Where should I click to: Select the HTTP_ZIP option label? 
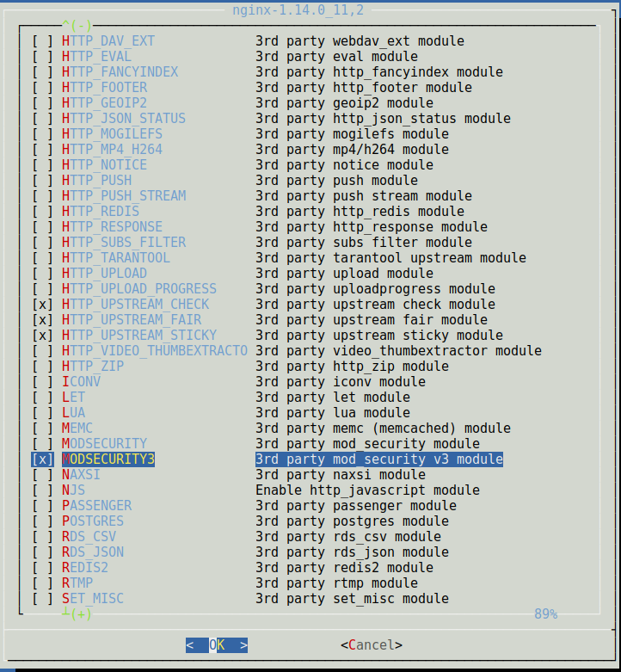(93, 367)
